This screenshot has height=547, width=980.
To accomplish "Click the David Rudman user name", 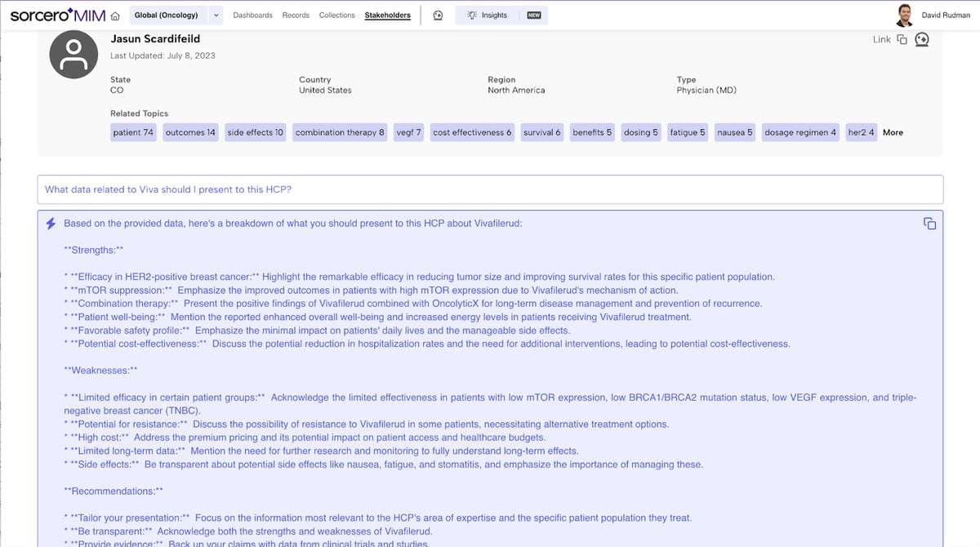I will point(946,16).
